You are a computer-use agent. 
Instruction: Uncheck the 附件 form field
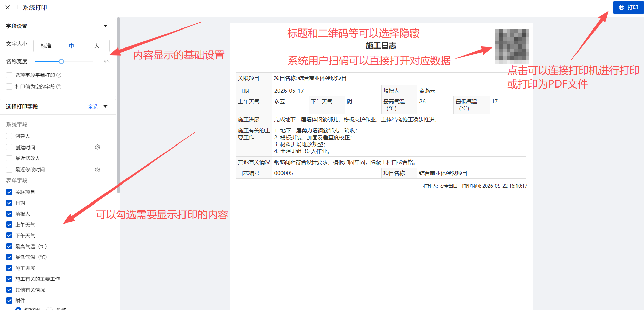[x=9, y=301]
